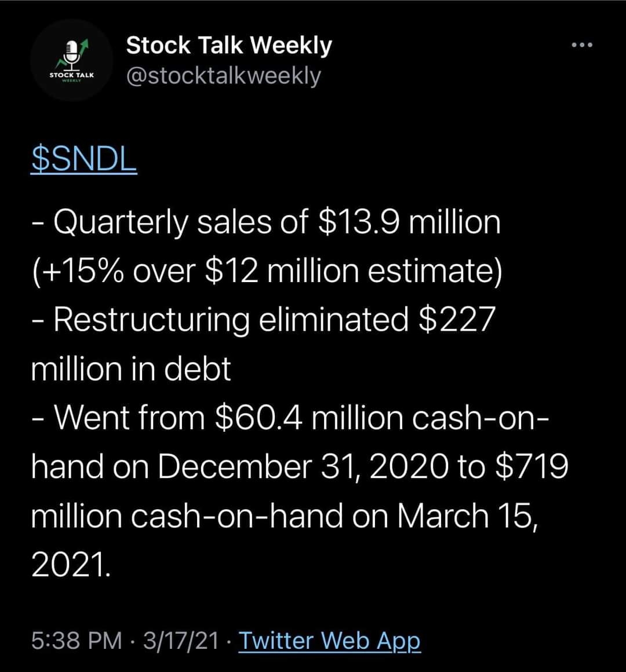Click the 'Restructuring eliminated $227' line
The height and width of the screenshot is (672, 626).
point(265,320)
